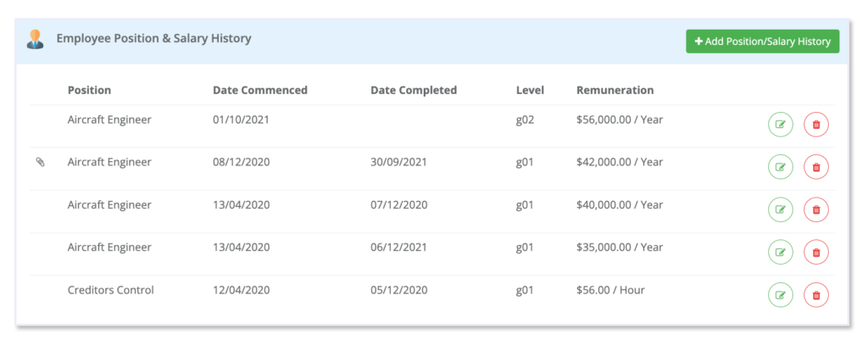Edit the Creditors Control position record
Image resolution: width=868 pixels, height=346 pixels.
point(780,295)
